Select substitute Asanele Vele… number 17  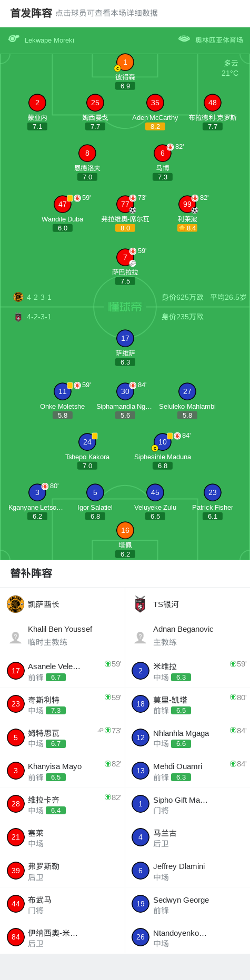click(x=63, y=671)
